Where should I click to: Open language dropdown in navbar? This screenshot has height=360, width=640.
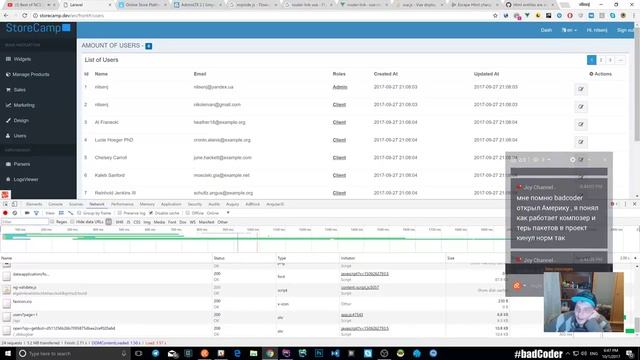tap(569, 30)
